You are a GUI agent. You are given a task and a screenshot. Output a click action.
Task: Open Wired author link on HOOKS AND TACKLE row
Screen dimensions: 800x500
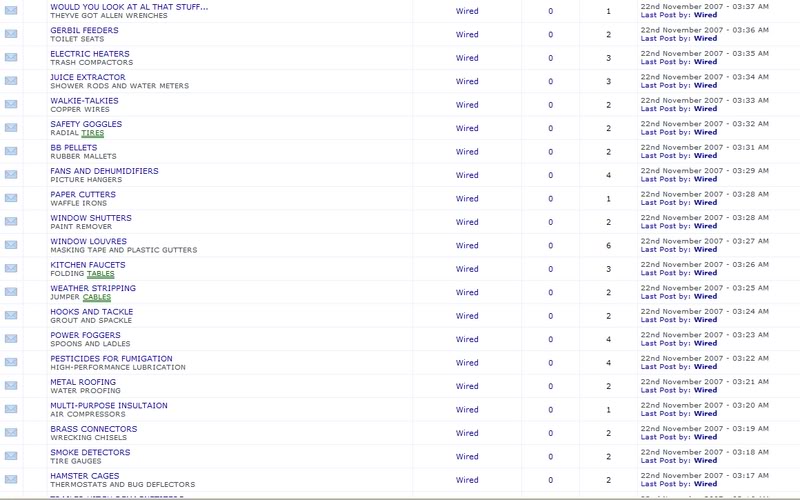coord(467,316)
